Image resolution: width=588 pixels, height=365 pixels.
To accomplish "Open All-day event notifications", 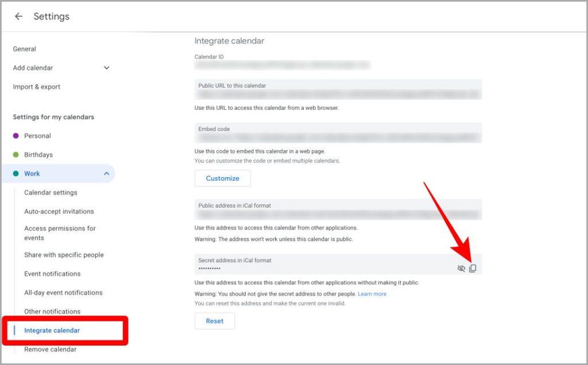I will (63, 293).
